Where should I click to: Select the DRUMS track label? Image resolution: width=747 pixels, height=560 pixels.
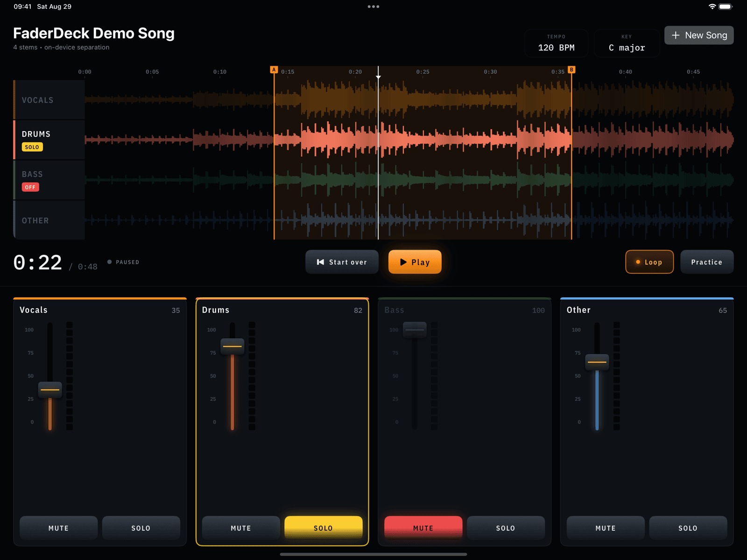click(49, 140)
